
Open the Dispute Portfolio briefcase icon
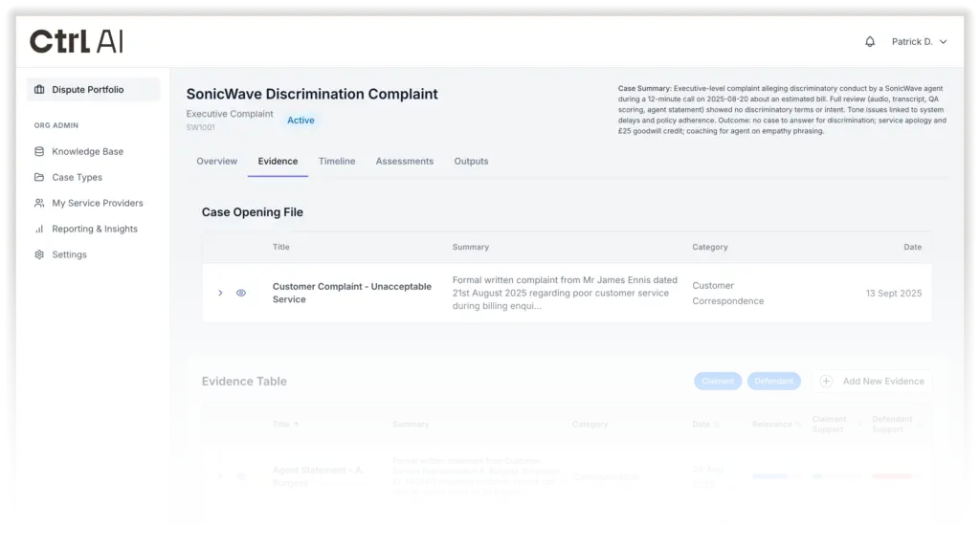point(39,90)
